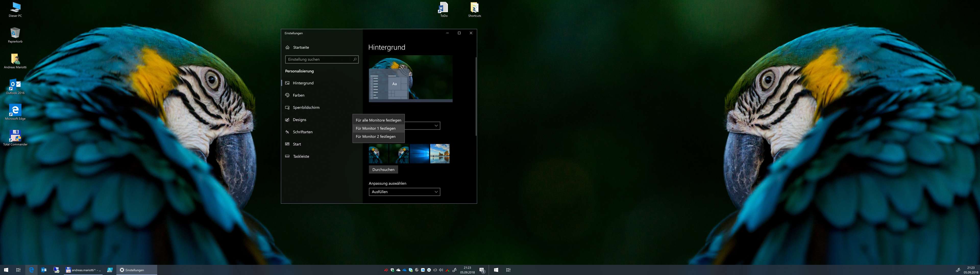The width and height of the screenshot is (980, 275).
Task: Open Sperrbildschirm settings in sidebar
Action: (306, 107)
